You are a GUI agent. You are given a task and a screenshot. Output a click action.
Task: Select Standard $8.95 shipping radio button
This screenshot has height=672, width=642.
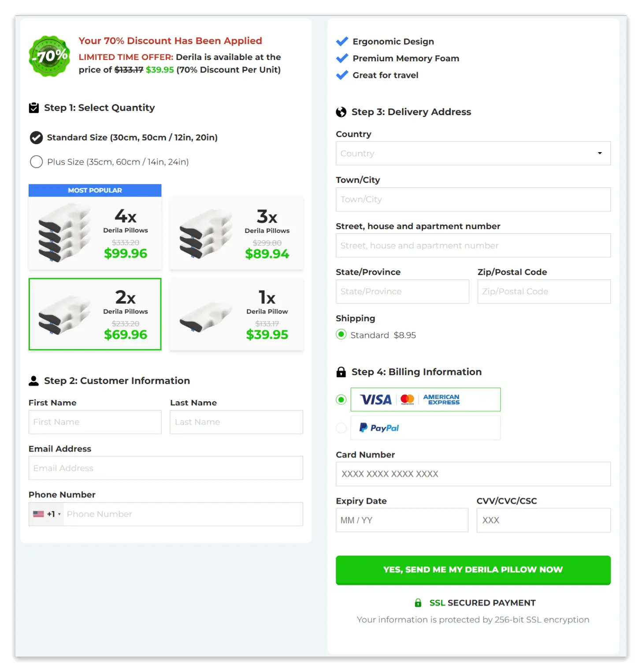(341, 335)
